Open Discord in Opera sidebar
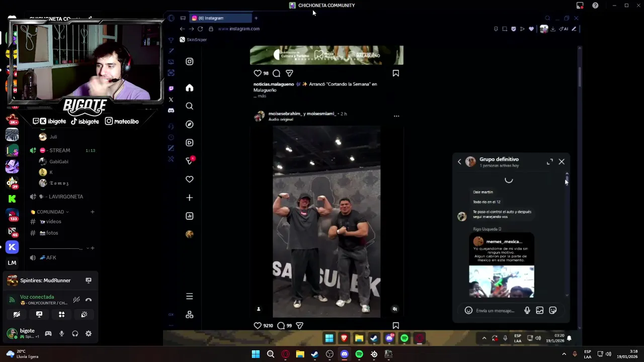 (171, 110)
